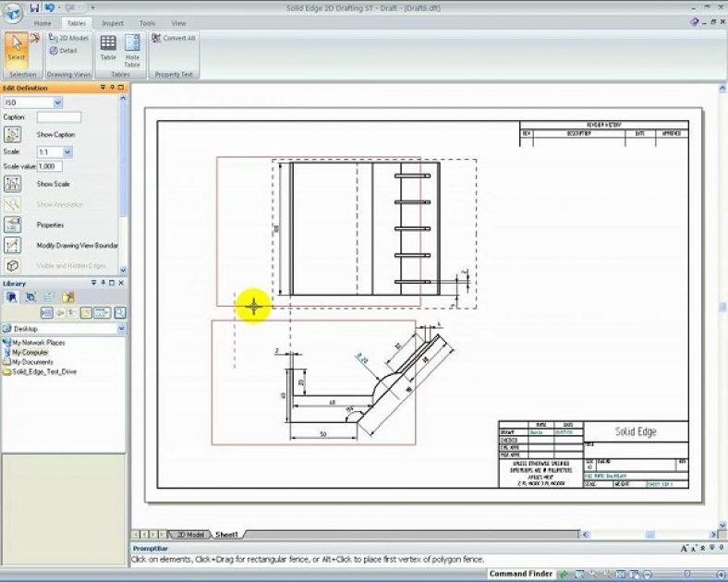The image size is (728, 582).
Task: Click the zoom slider handle
Action: (x=688, y=575)
